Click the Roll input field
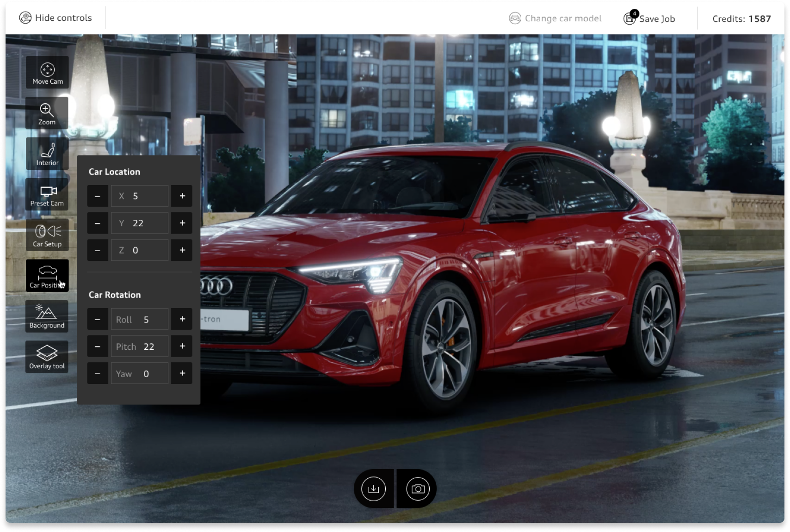Screen dimensions: 790x532 pyautogui.click(x=140, y=319)
